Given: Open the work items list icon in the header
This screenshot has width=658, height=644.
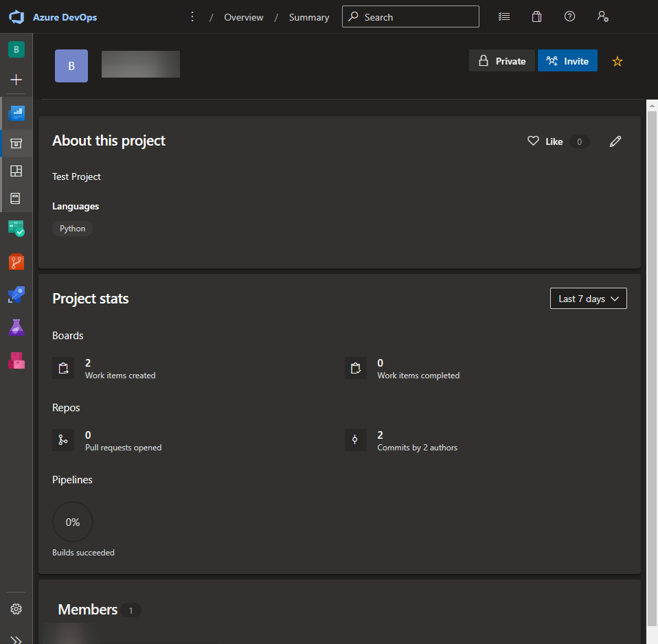Looking at the screenshot, I should click(x=504, y=16).
